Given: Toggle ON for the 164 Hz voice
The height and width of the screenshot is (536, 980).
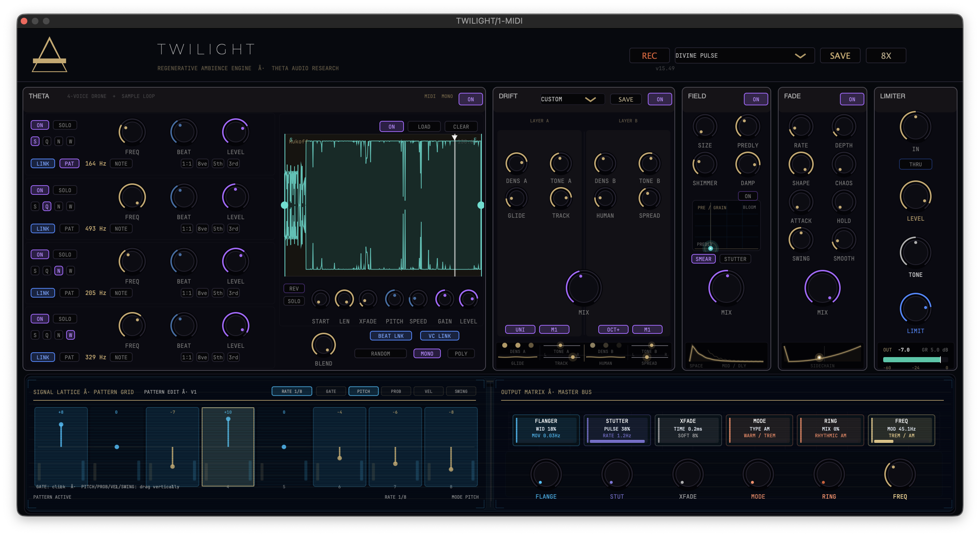Looking at the screenshot, I should 40,125.
